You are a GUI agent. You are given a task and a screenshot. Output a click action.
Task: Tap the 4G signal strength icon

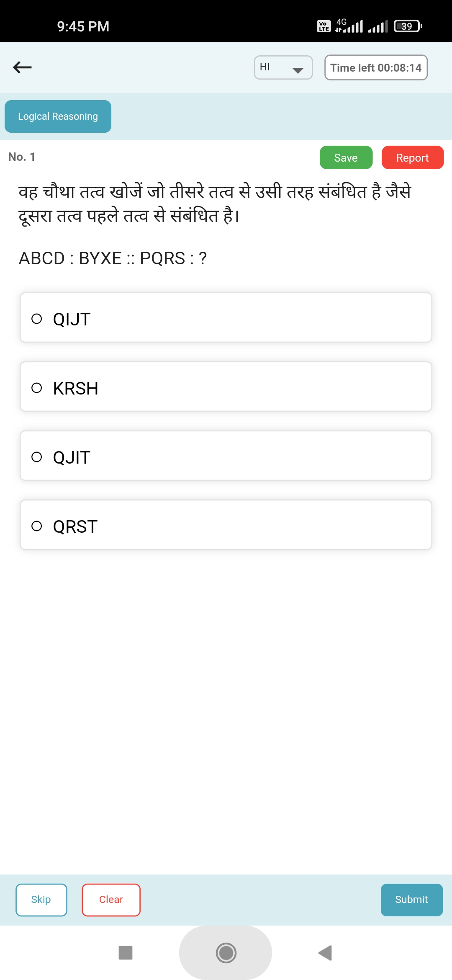[349, 26]
